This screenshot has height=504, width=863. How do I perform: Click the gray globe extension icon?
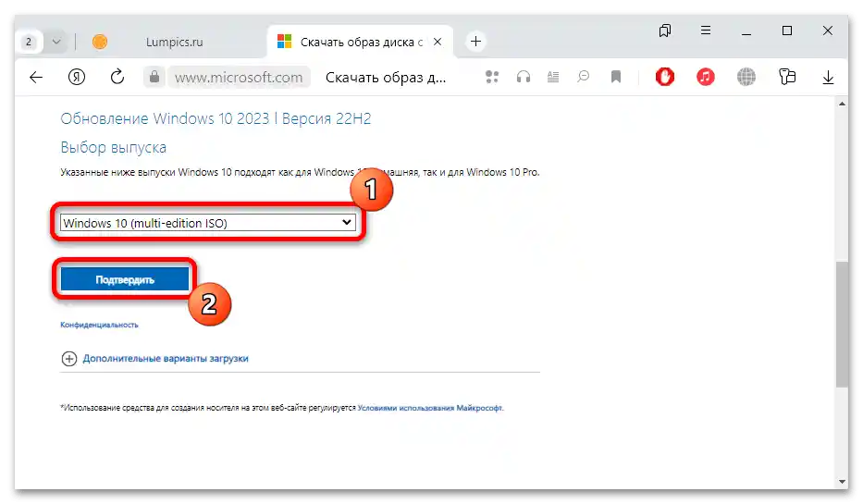coord(746,77)
